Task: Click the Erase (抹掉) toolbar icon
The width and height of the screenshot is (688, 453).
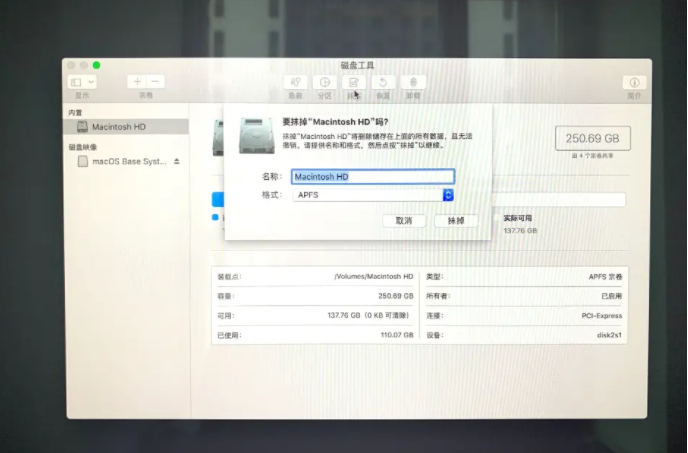Action: [353, 82]
